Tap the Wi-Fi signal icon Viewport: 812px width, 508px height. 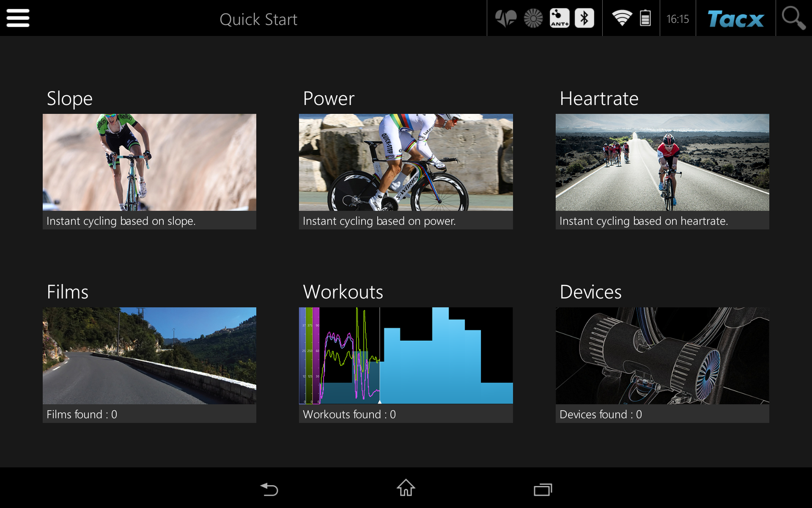tap(622, 18)
